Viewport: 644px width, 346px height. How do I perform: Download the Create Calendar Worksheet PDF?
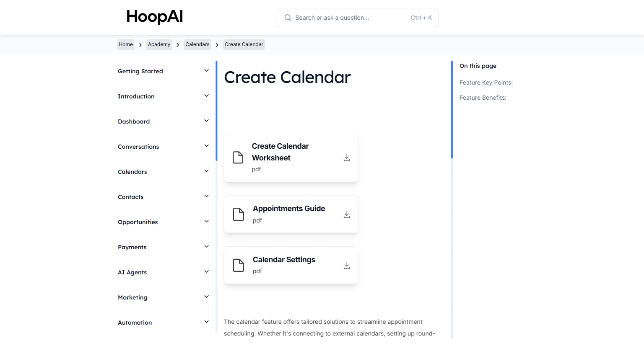pos(347,158)
